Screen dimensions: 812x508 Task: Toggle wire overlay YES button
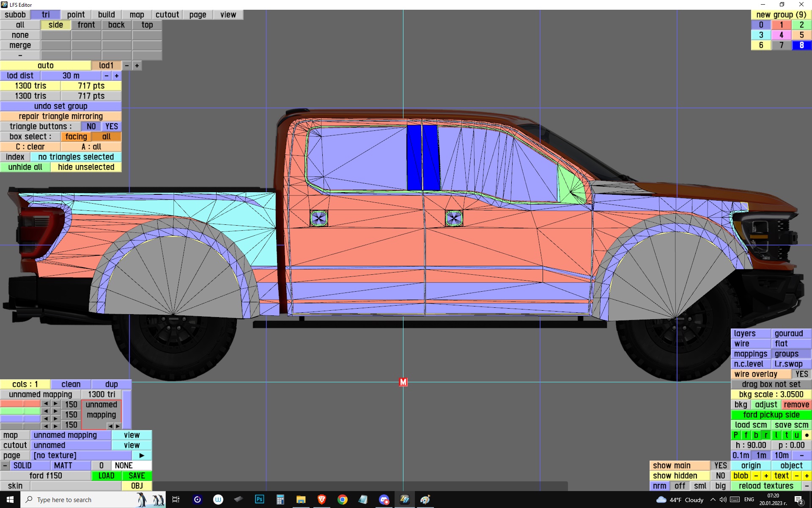coord(801,374)
